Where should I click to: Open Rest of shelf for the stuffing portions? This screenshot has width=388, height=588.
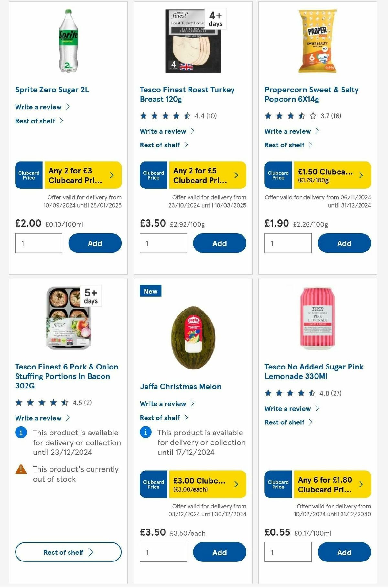tap(68, 552)
